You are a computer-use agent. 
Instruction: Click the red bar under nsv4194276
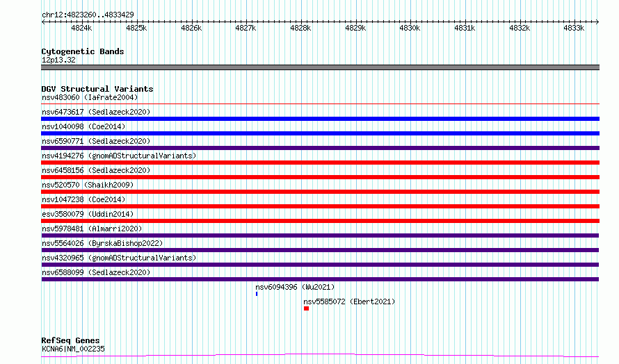pyautogui.click(x=320, y=163)
